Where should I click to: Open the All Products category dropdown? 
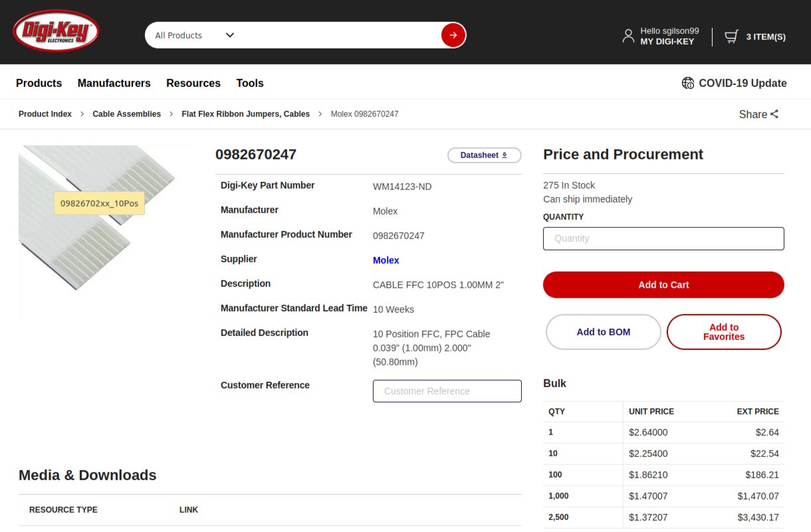tap(195, 35)
